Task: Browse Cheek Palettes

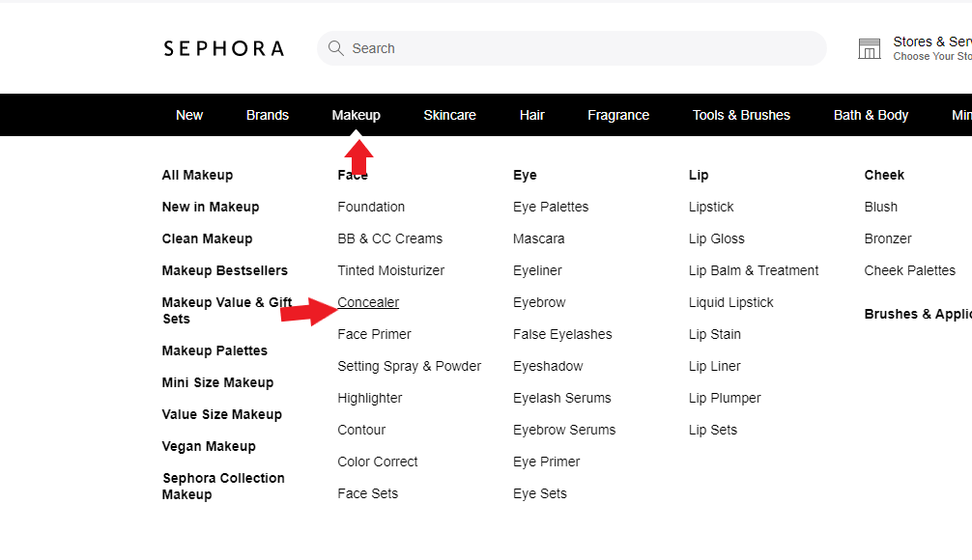Action: [x=909, y=270]
